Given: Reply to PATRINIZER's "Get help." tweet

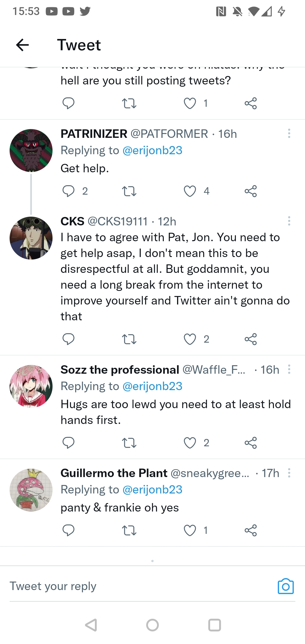Looking at the screenshot, I should tap(68, 191).
